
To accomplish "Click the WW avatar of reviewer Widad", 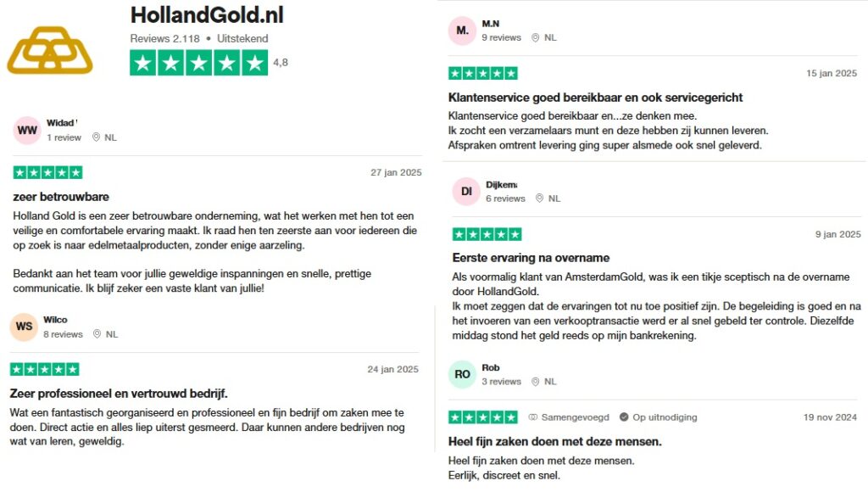I will tap(25, 129).
